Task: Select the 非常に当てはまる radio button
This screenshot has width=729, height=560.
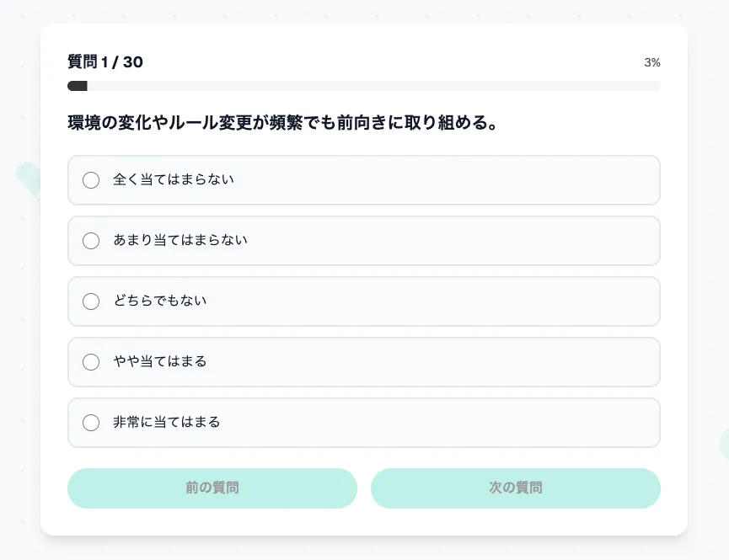Action: pyautogui.click(x=91, y=423)
